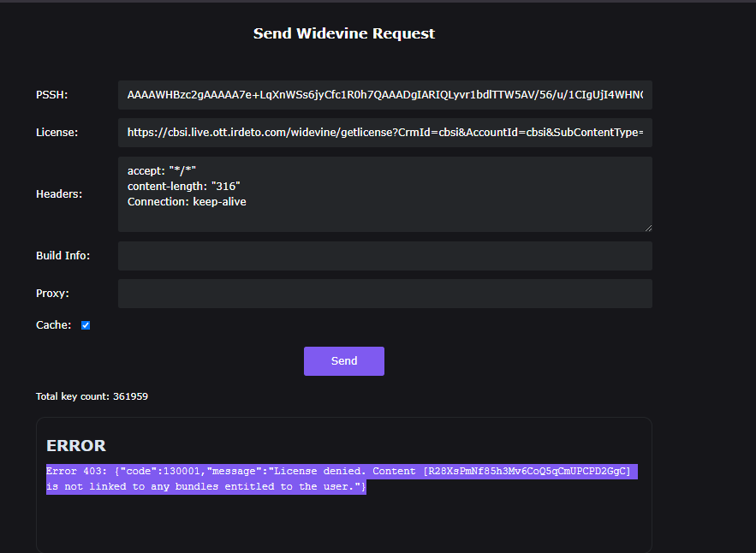The image size is (756, 553).
Task: Click the License label
Action: pos(57,133)
